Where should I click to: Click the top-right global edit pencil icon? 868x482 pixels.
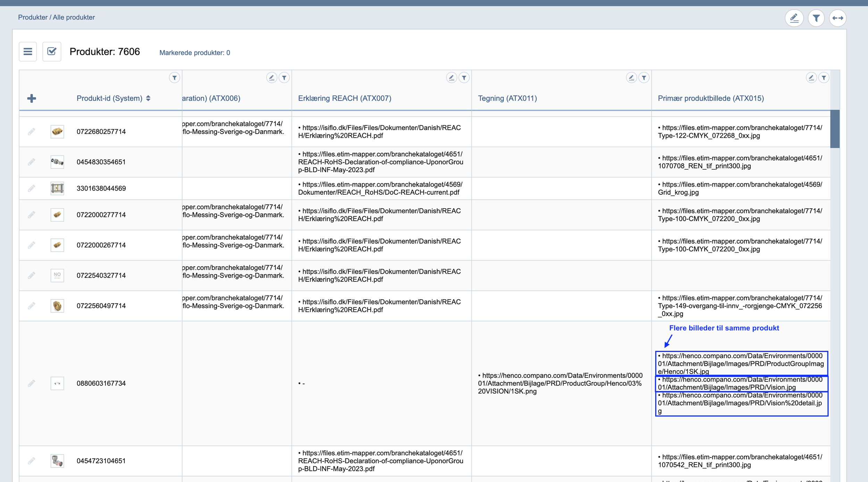[794, 18]
